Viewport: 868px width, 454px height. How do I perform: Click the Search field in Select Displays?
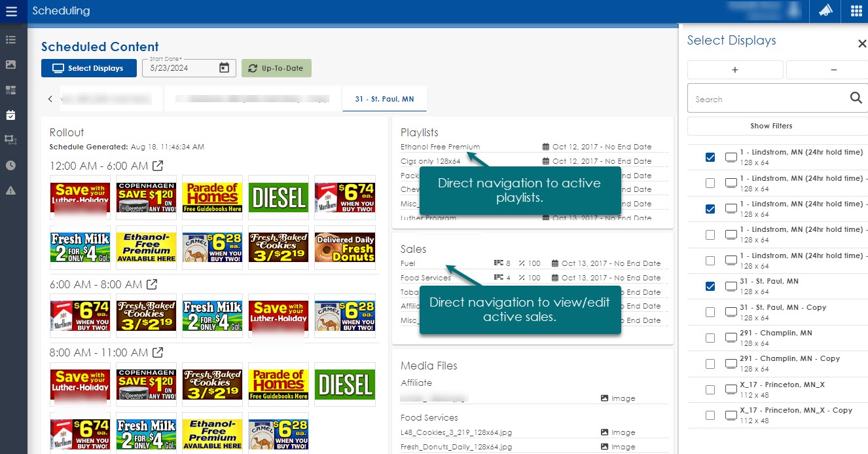tap(766, 99)
